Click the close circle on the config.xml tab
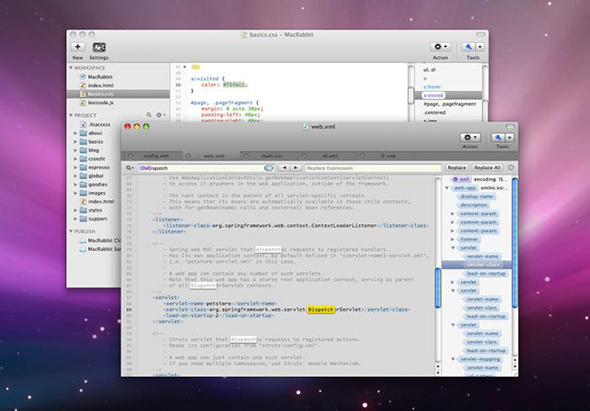Screen dimensions: 590x411 tap(131, 156)
